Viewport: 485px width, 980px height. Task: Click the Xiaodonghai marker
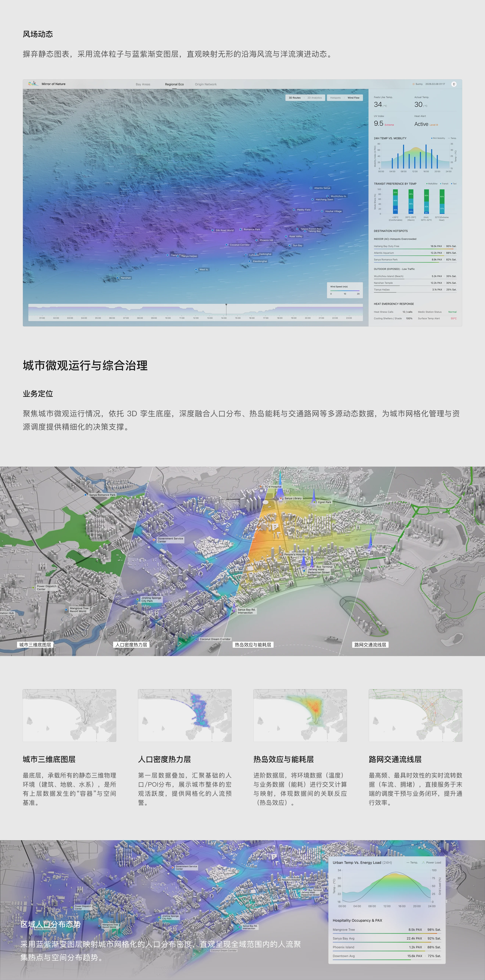pos(250,261)
